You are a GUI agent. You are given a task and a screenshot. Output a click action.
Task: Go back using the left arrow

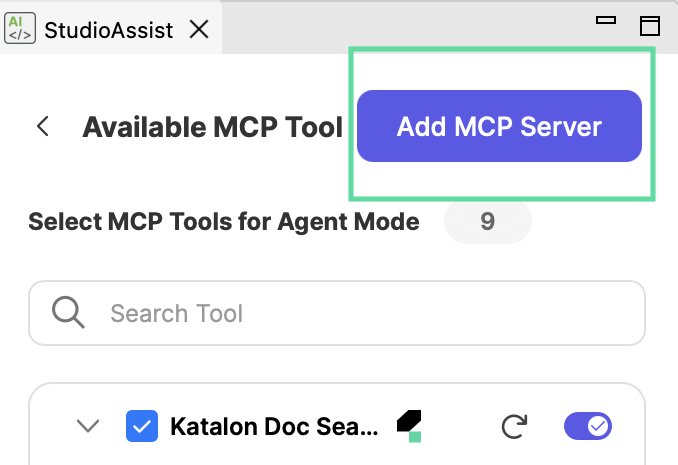(x=43, y=126)
